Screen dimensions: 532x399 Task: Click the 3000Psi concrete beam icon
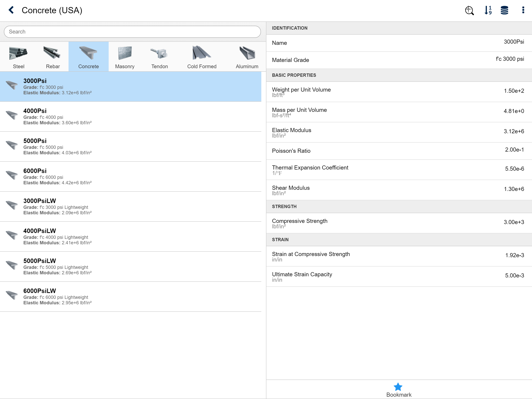pyautogui.click(x=11, y=85)
